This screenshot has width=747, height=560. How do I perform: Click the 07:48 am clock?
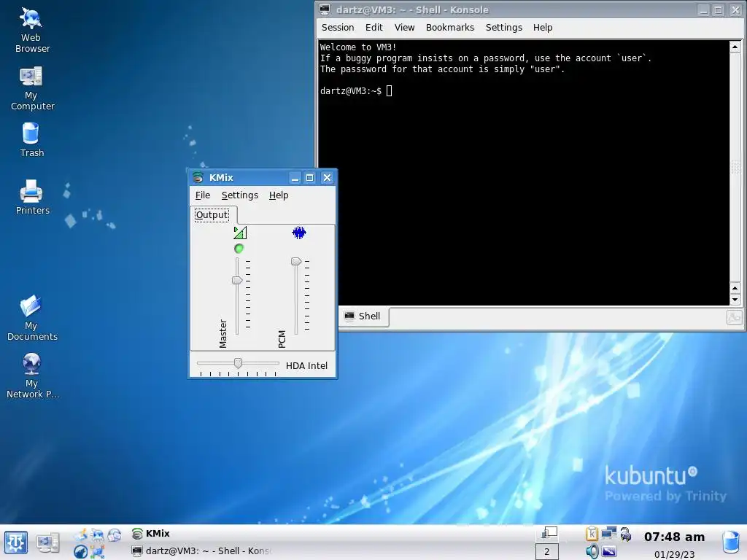point(674,537)
